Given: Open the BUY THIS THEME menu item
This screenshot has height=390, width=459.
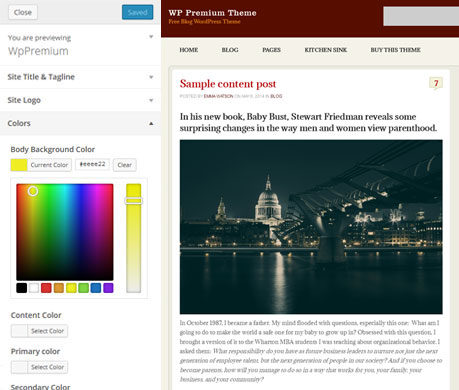Looking at the screenshot, I should [395, 50].
